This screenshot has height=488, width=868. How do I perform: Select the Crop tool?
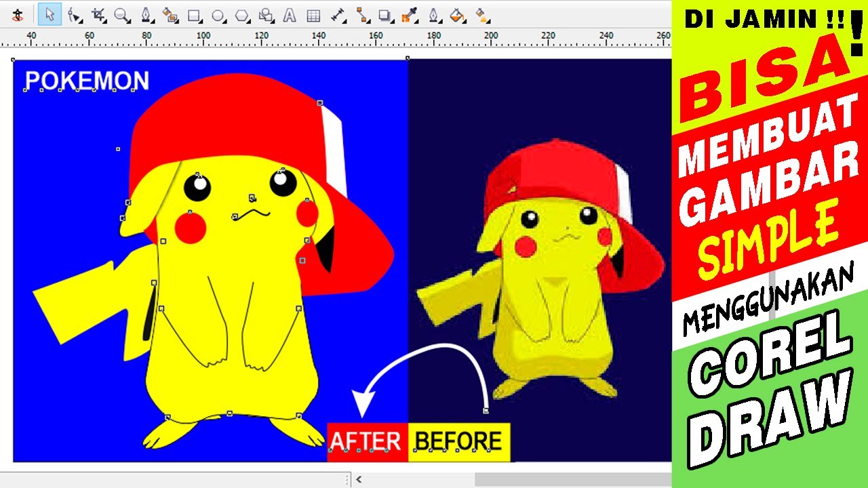pyautogui.click(x=96, y=12)
